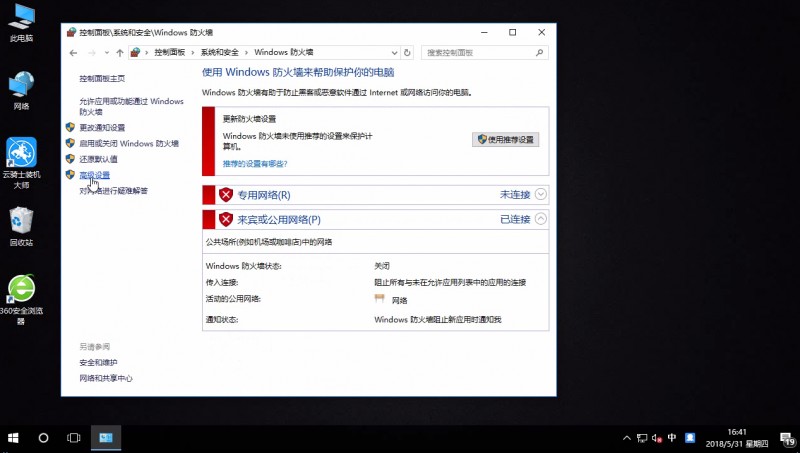This screenshot has height=453, width=800.
Task: Open the Windows Start menu
Action: [13, 438]
